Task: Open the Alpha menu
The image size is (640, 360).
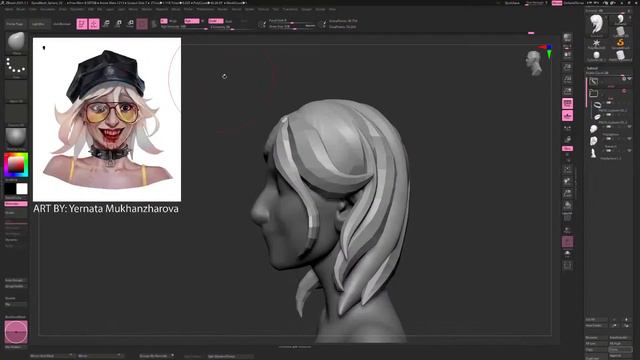Action: tap(8, 9)
